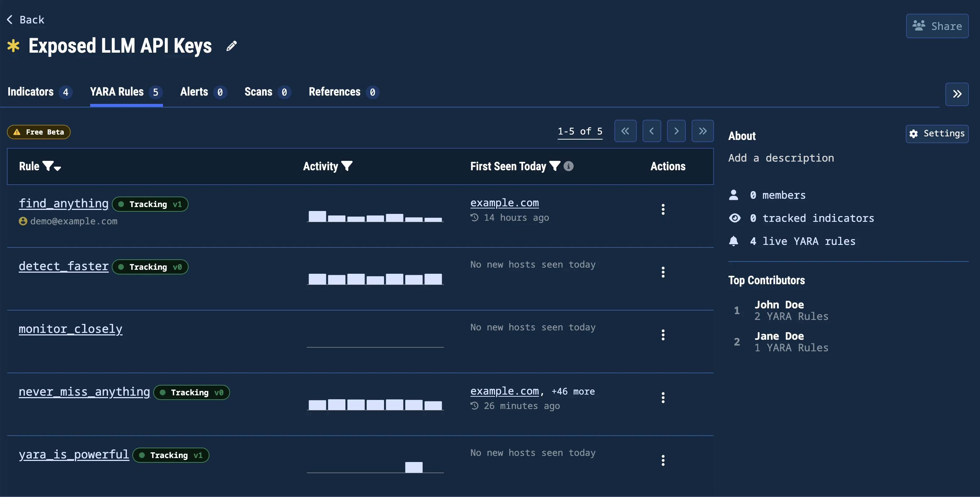Jump to the last page of rules
The image size is (980, 497).
click(x=702, y=131)
